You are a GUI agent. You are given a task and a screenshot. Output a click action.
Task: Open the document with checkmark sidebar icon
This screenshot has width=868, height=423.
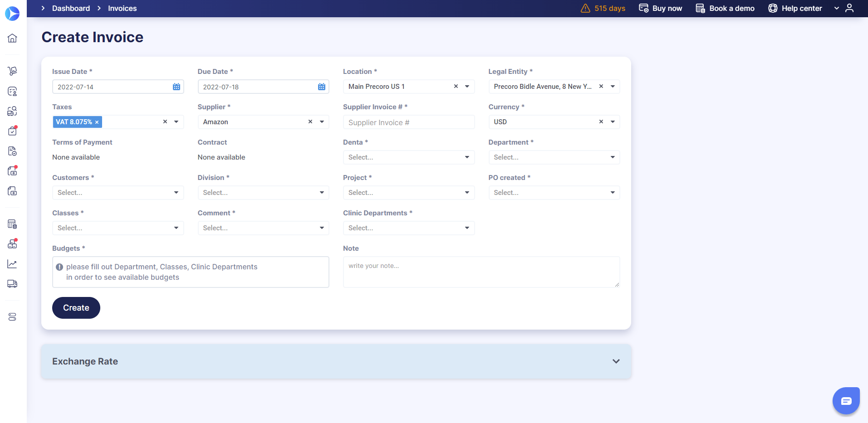click(12, 151)
